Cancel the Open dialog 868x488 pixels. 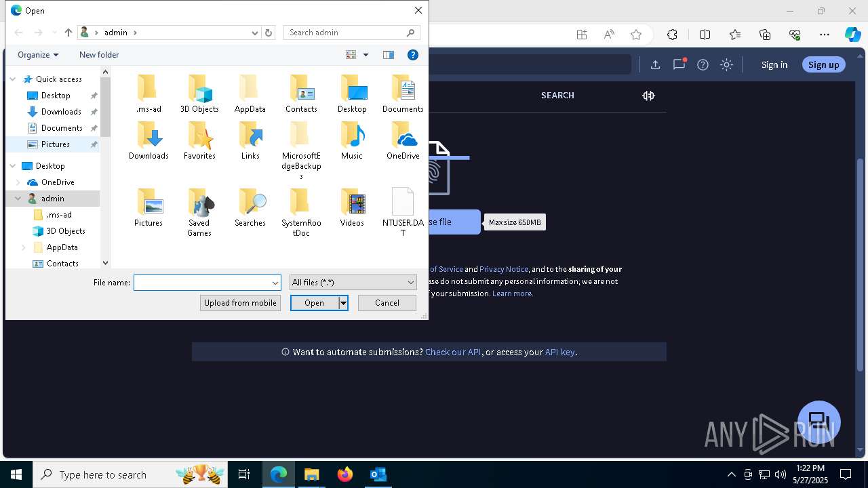point(387,303)
